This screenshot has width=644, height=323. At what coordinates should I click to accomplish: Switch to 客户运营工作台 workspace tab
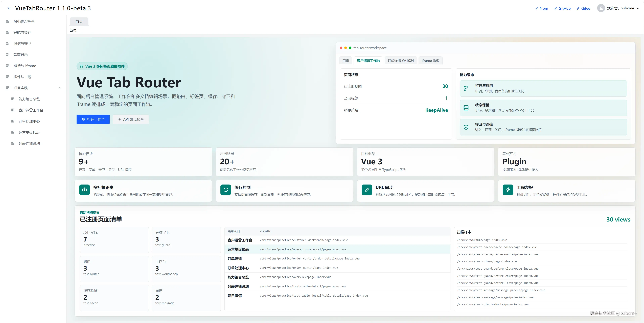(368, 60)
